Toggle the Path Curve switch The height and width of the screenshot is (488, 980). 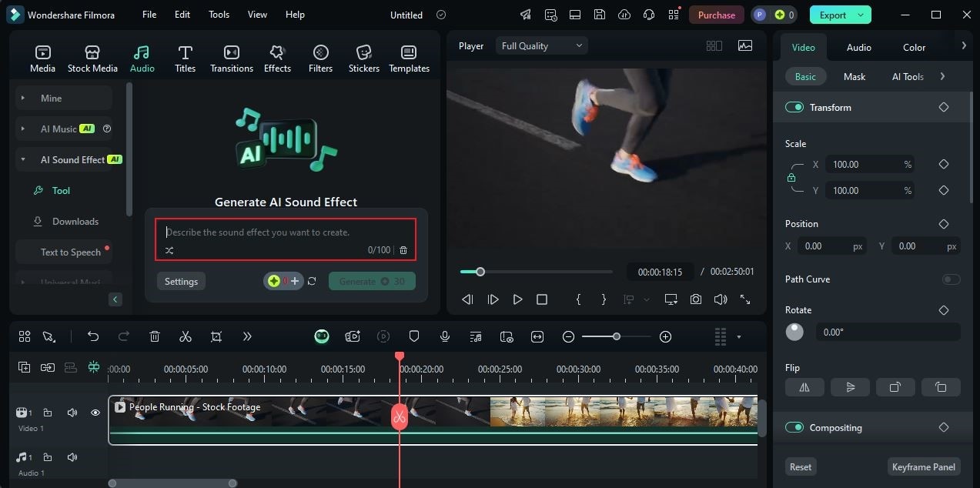click(952, 279)
